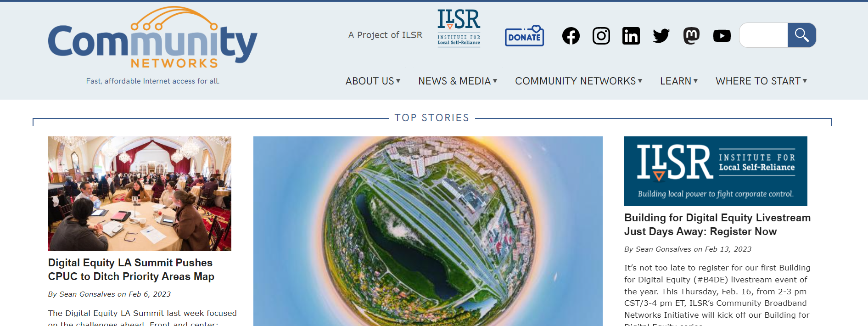The image size is (868, 326).
Task: Expand the Community Networks menu
Action: point(578,81)
